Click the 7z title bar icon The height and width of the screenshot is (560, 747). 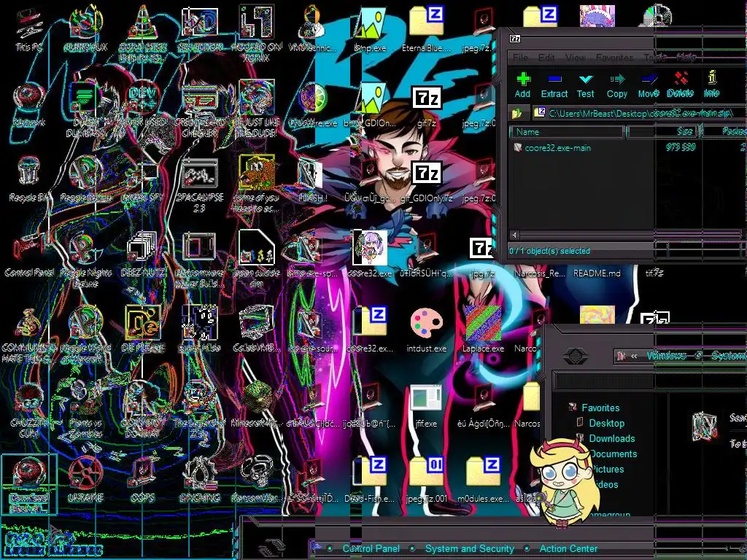click(516, 39)
